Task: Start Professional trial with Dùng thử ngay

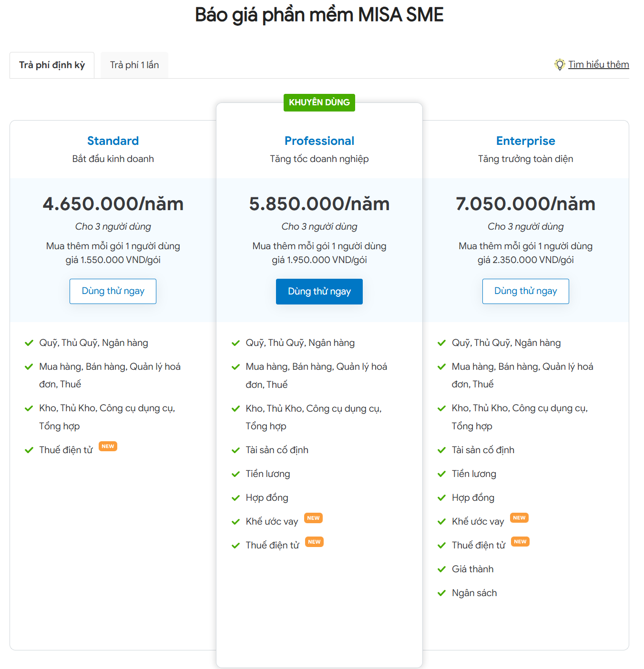Action: 319,292
